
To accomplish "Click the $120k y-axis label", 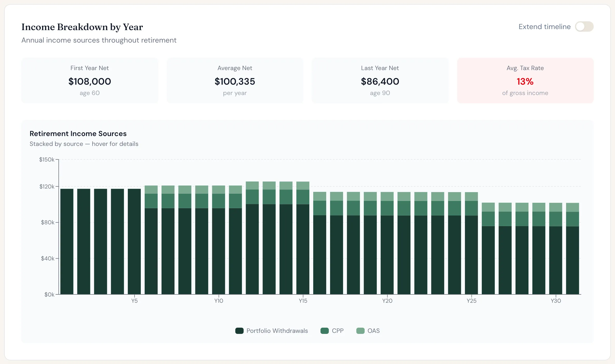I will tap(47, 186).
